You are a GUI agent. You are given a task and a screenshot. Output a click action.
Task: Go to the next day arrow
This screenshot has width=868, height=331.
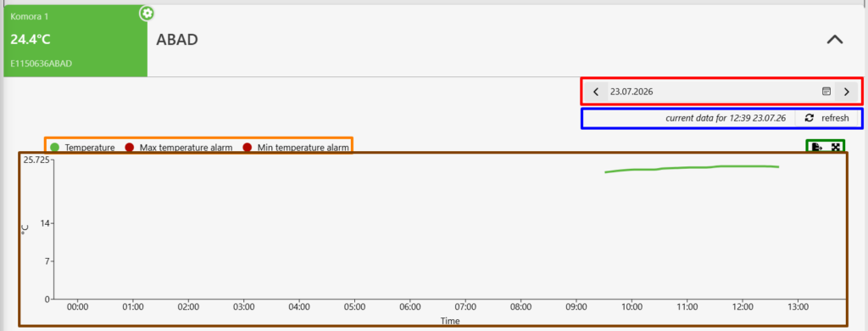(847, 92)
